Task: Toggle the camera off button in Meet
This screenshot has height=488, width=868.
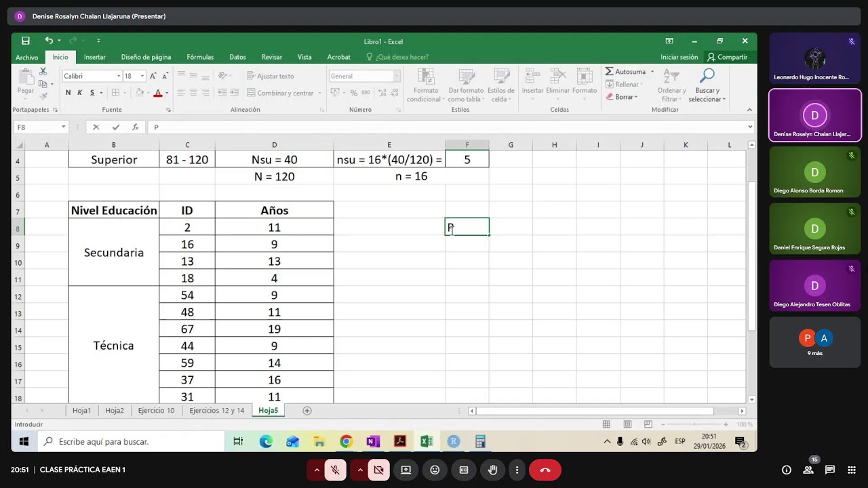Action: click(378, 470)
